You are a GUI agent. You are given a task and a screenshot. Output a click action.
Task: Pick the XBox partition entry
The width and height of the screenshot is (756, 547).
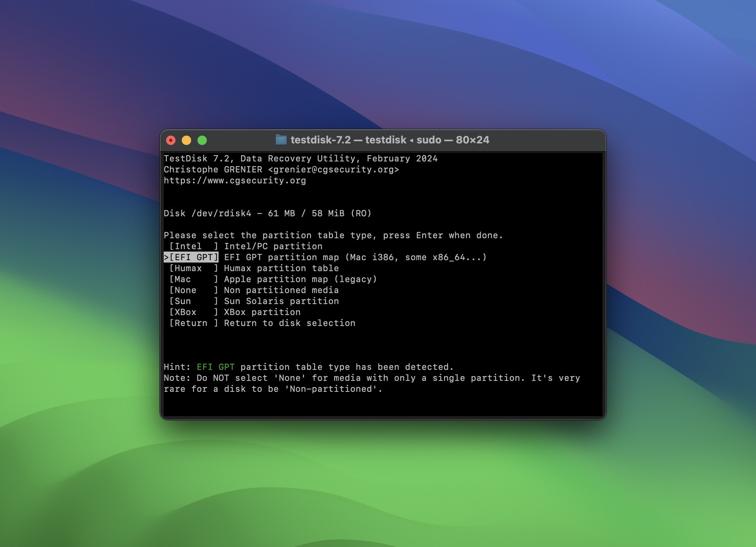coord(235,312)
